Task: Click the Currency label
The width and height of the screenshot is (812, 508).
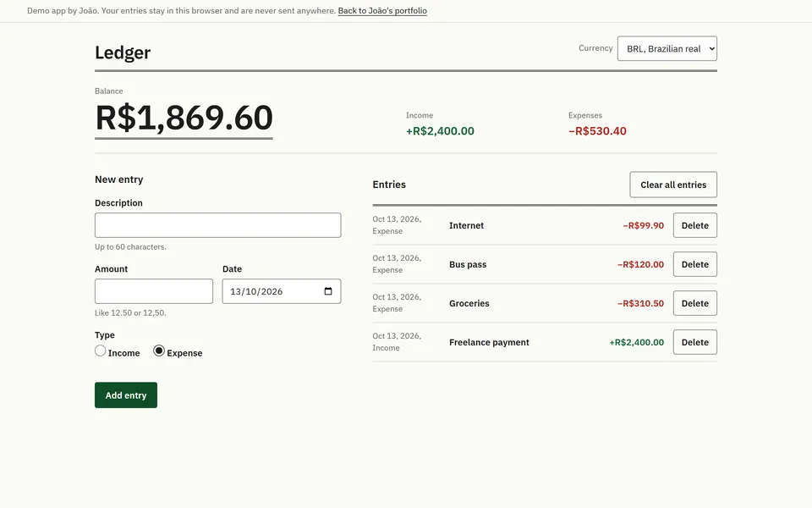Action: (x=595, y=47)
